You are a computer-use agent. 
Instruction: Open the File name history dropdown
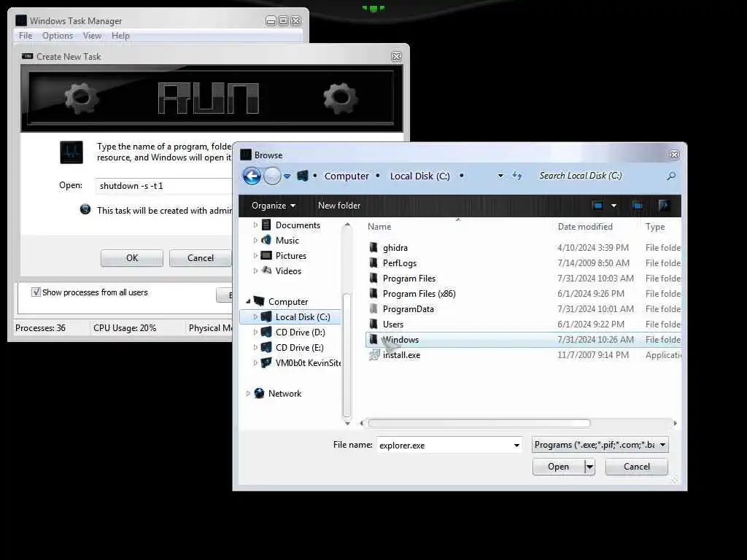(516, 446)
